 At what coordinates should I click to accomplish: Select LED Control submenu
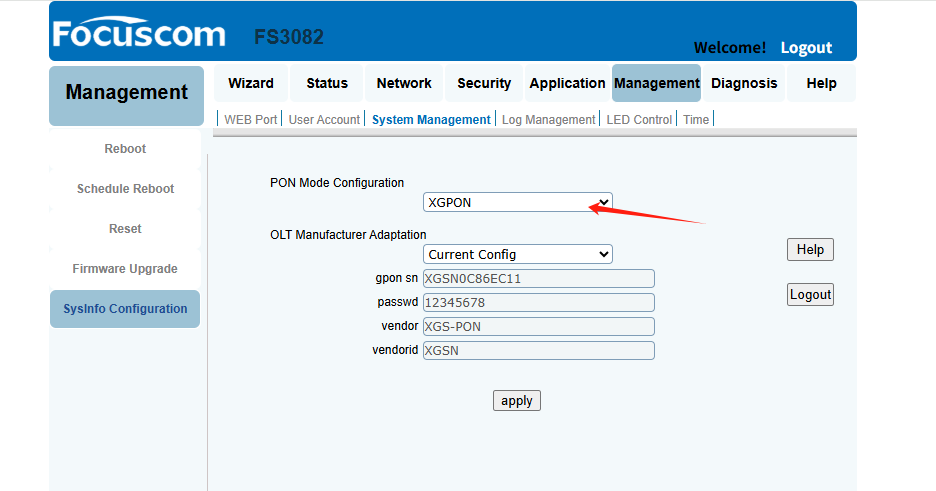coord(639,119)
